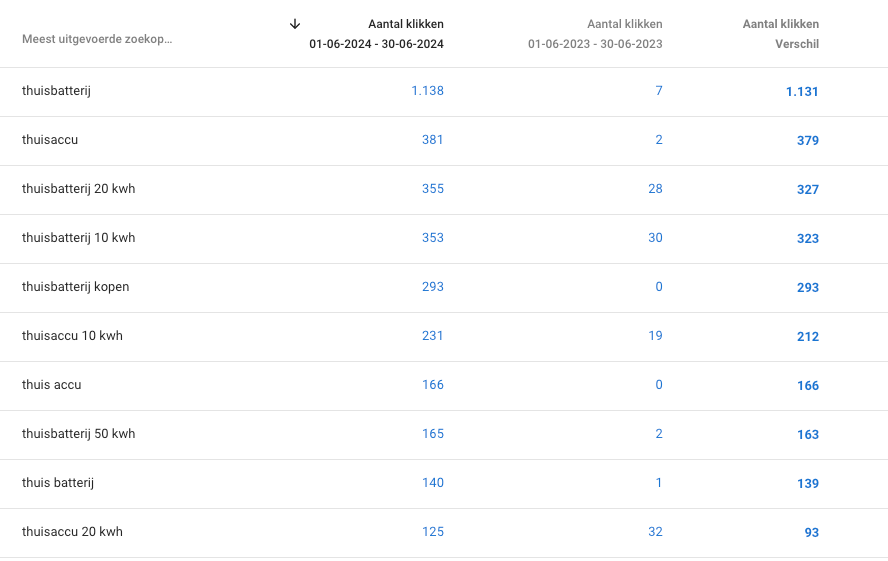Click the thuisbatterij 50 kwh query

[x=78, y=434]
